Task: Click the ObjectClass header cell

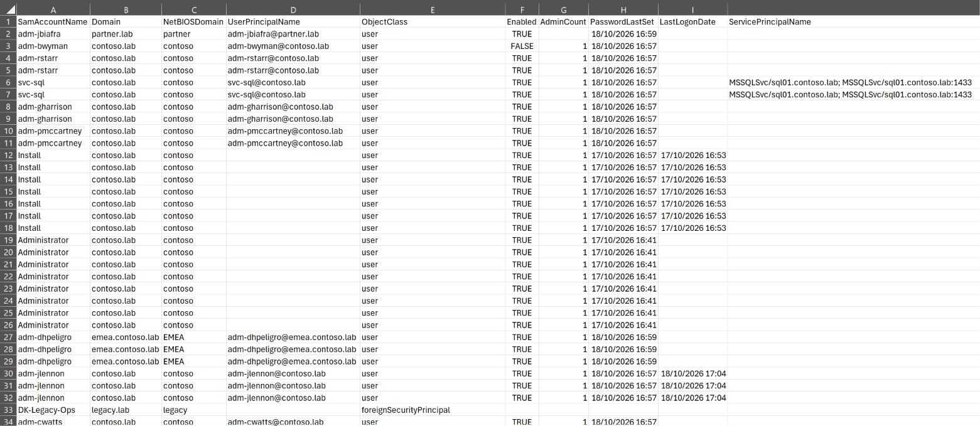Action: point(433,22)
